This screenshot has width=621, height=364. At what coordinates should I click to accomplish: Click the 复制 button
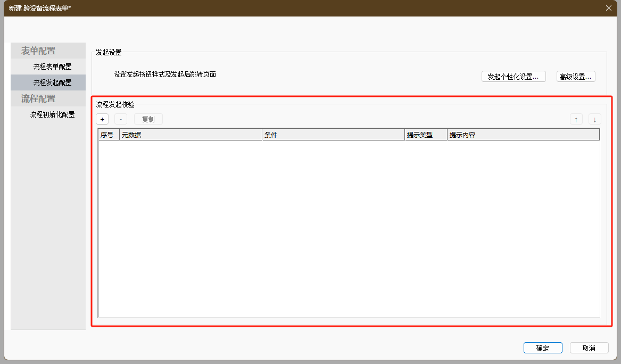148,119
